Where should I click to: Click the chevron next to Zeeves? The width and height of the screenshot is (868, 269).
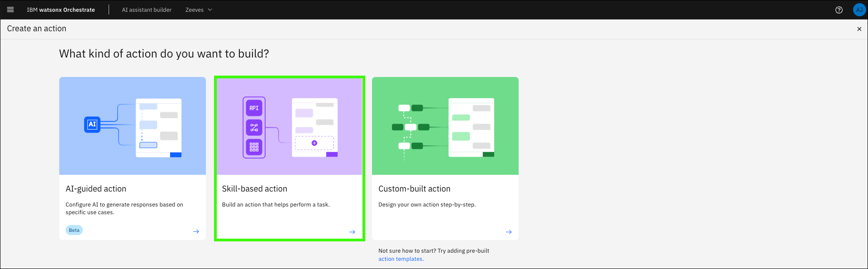pos(210,10)
